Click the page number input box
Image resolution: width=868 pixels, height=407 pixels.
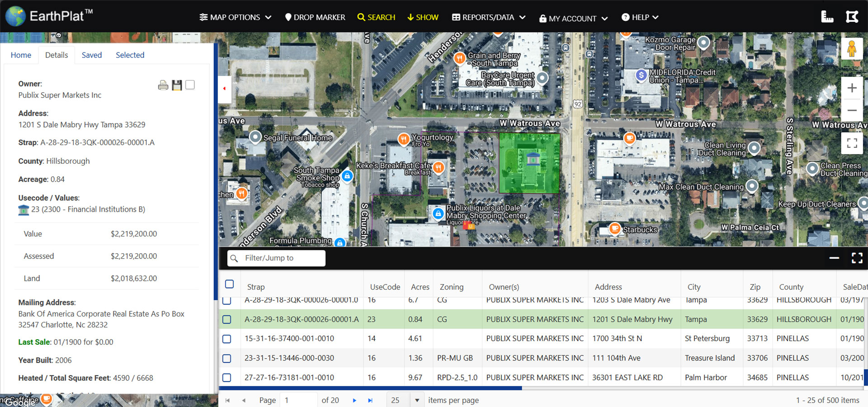298,400
